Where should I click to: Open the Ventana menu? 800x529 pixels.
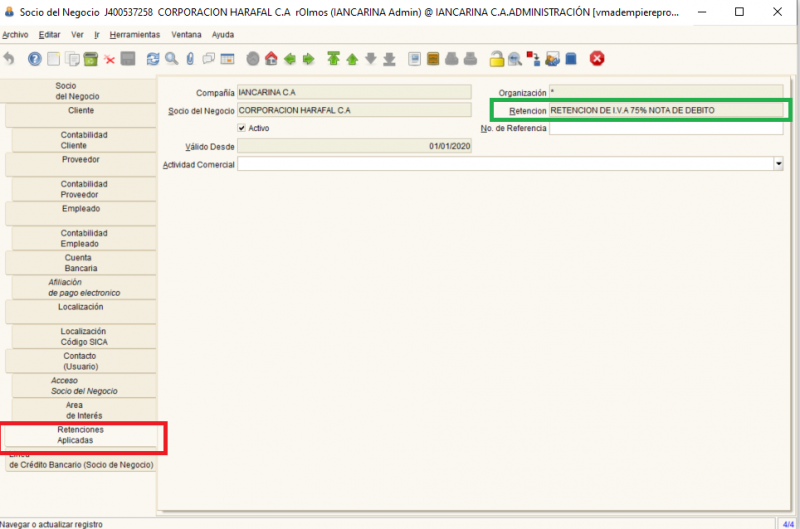point(186,34)
